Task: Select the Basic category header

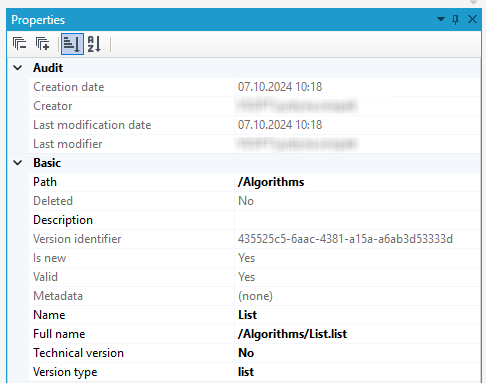Action: (x=47, y=163)
